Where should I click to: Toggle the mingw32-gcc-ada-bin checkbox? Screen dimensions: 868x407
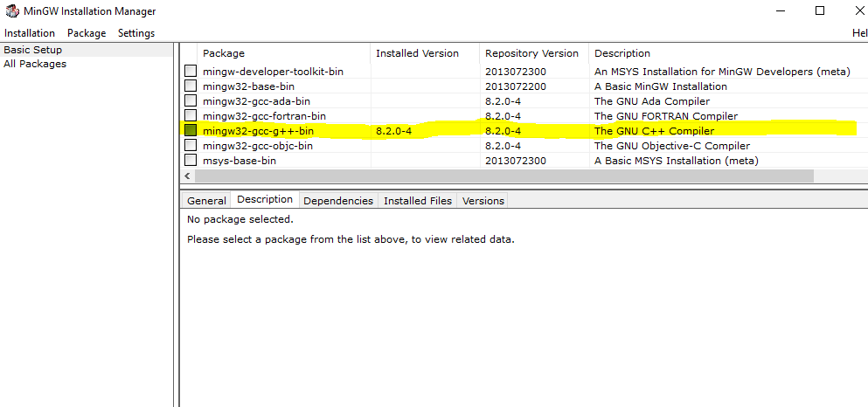191,101
